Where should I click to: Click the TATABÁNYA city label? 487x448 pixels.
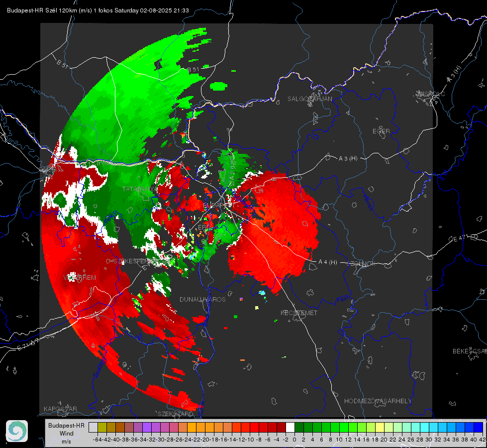140,189
